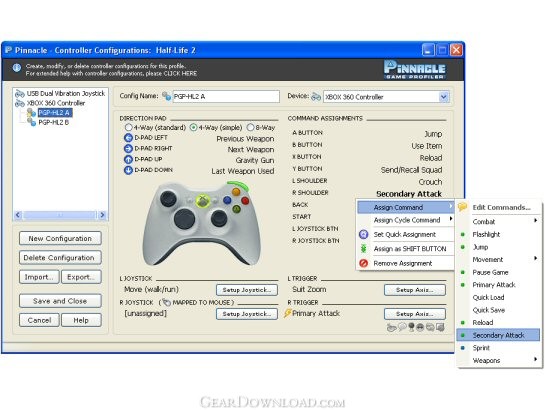Click the D-PAD LEFT arrow icon
This screenshot has width=545, height=410.
(128, 138)
